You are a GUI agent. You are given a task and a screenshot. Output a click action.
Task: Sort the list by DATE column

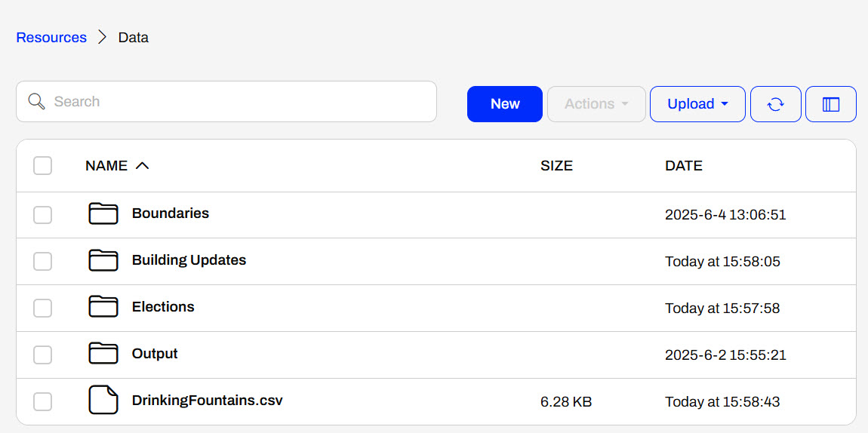[683, 166]
